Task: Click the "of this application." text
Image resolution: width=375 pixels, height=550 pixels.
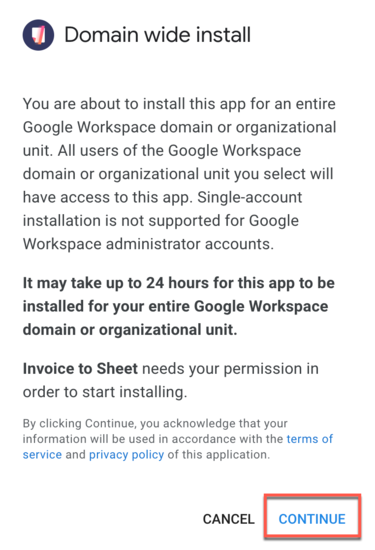Action: (219, 455)
